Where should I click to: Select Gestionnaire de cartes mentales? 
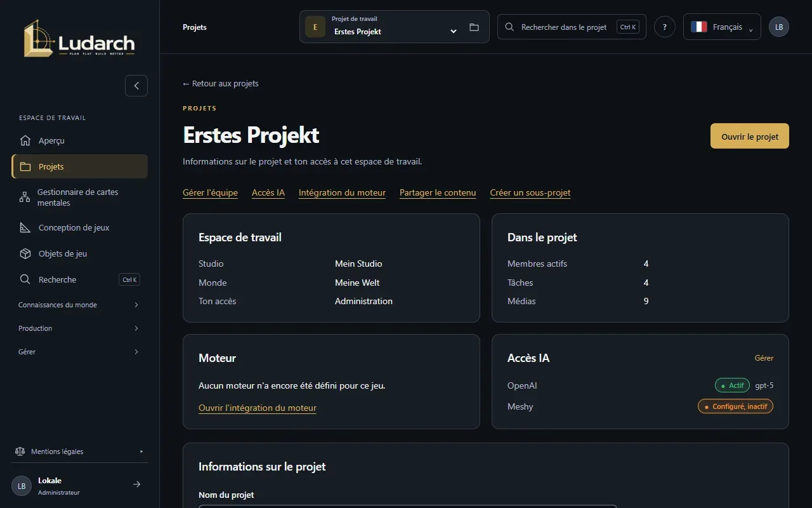79,197
